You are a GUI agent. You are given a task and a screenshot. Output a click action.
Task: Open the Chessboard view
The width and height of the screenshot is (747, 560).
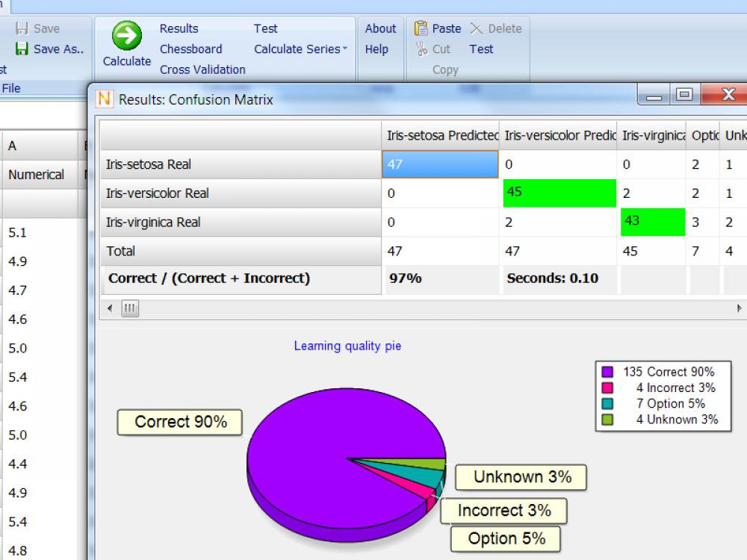click(191, 49)
